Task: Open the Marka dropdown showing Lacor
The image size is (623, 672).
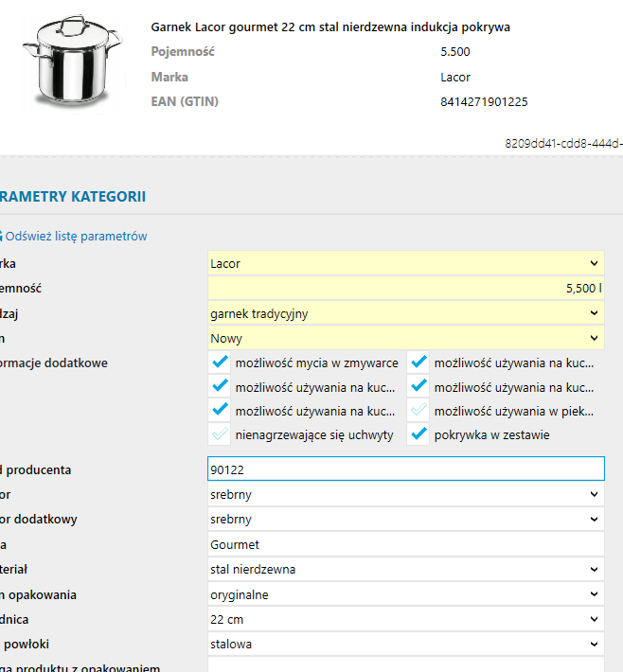Action: click(405, 264)
